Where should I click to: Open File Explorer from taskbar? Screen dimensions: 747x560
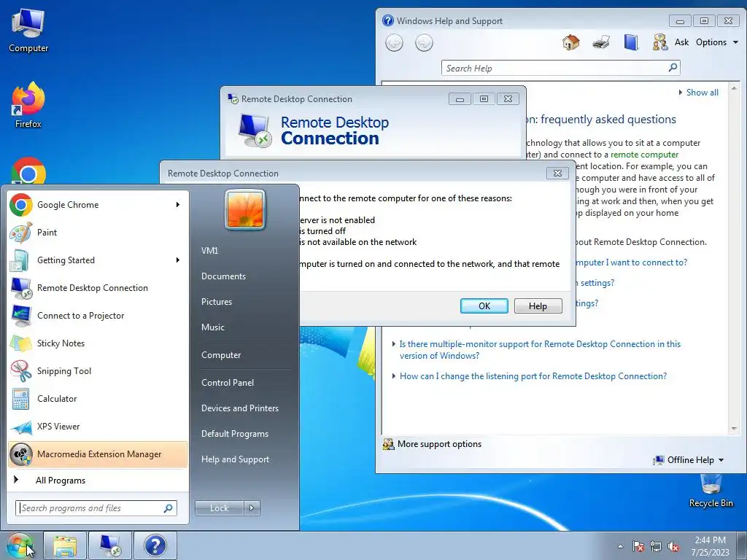65,545
